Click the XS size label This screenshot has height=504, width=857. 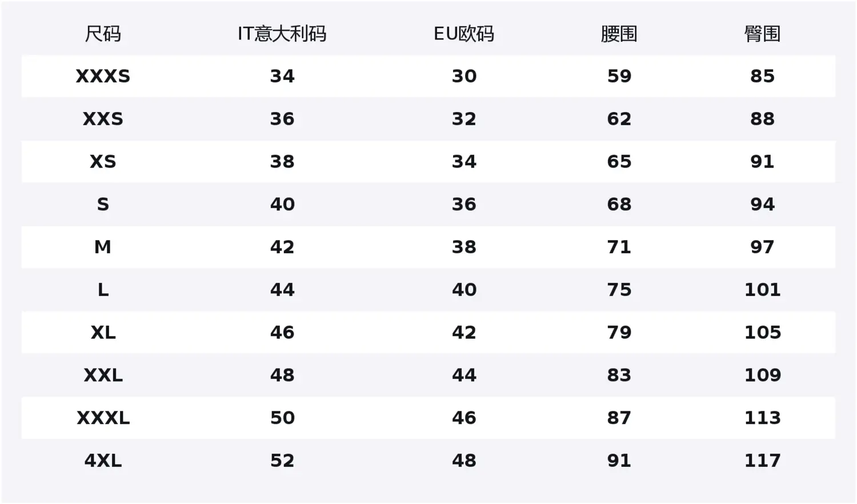(x=103, y=162)
